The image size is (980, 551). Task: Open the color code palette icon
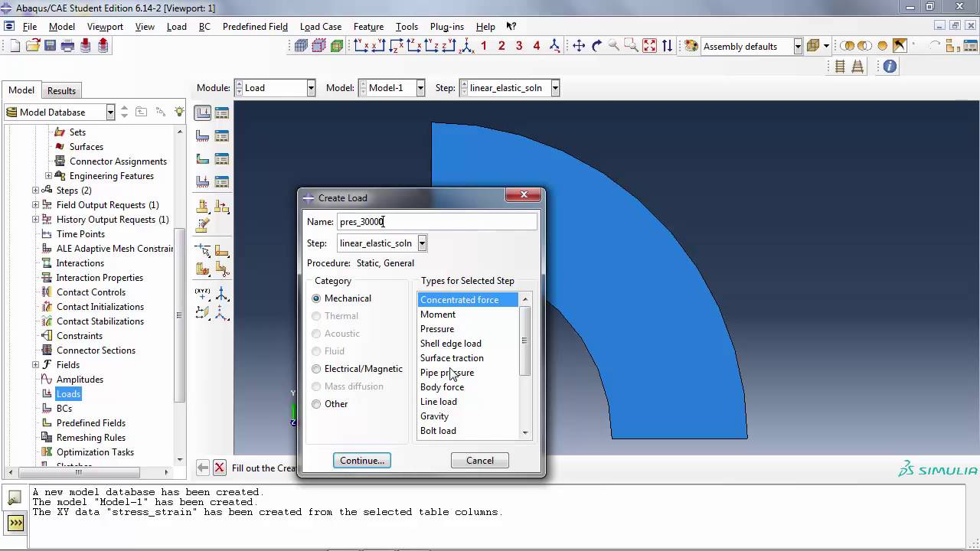pos(691,46)
